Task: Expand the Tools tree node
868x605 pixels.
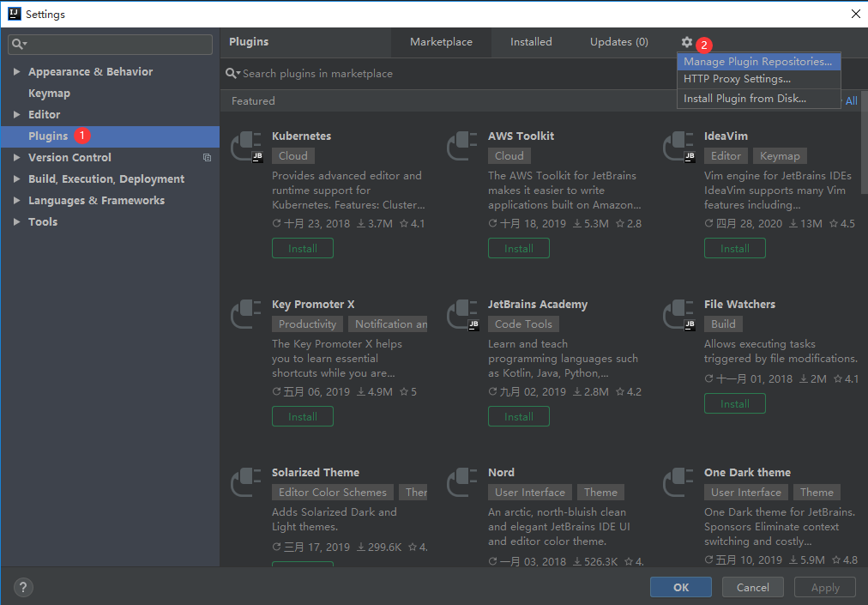Action: (x=16, y=222)
